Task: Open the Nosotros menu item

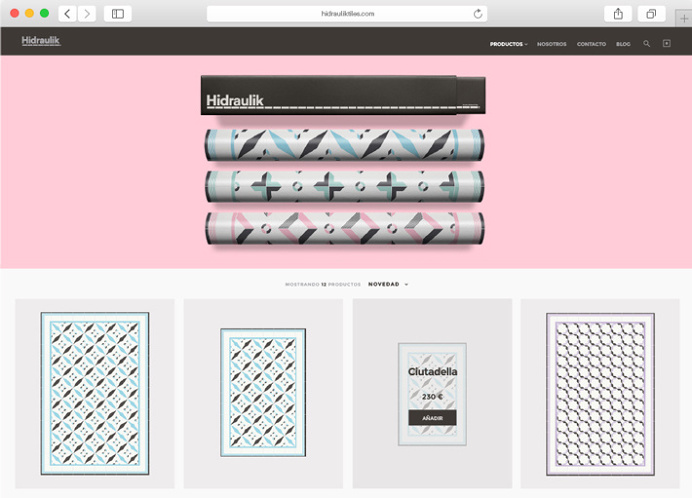Action: (x=551, y=44)
